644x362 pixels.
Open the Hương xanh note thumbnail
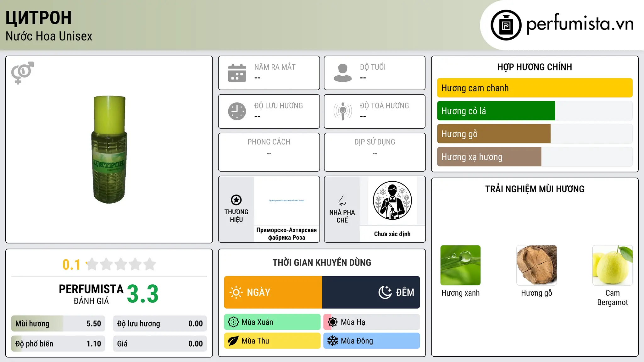(x=460, y=265)
